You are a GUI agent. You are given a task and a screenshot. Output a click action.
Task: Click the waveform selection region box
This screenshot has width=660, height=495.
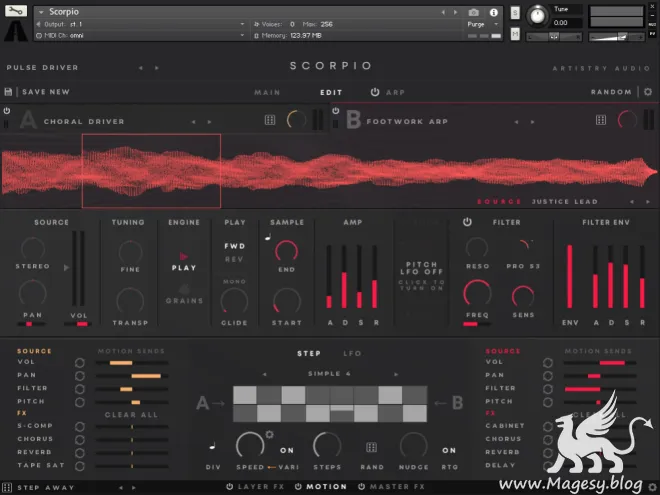click(151, 171)
